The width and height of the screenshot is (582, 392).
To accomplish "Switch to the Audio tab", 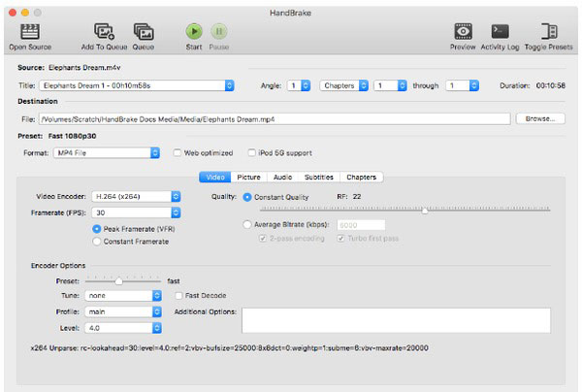I will [283, 177].
